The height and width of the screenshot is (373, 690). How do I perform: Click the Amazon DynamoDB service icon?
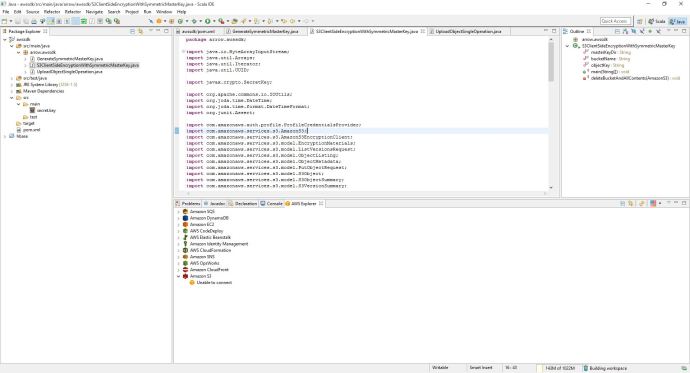185,218
